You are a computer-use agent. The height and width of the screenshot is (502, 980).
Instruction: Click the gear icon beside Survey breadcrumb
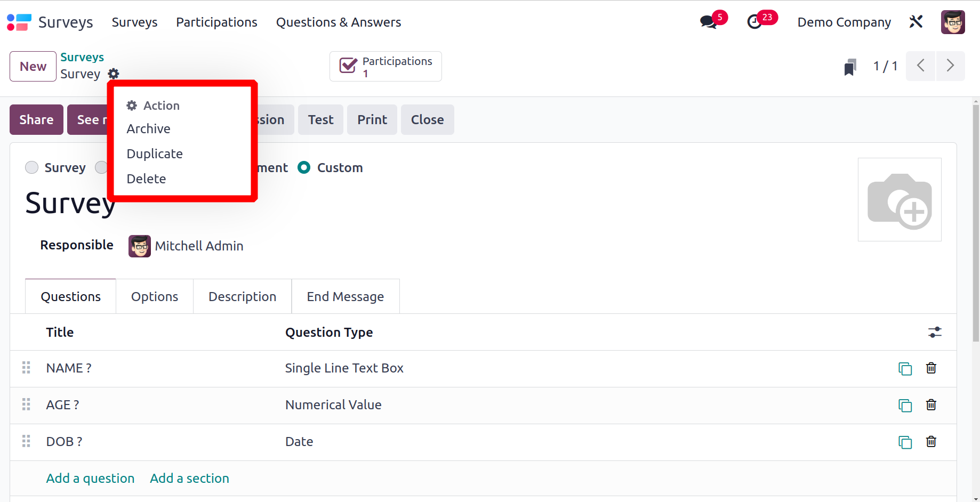(114, 74)
